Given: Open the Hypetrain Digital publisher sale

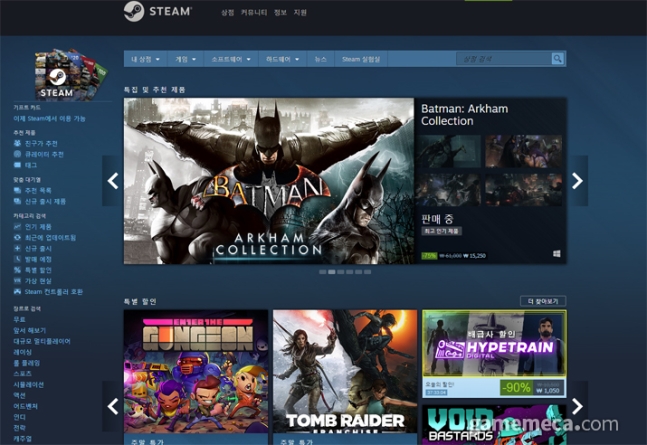Looking at the screenshot, I should (x=494, y=354).
